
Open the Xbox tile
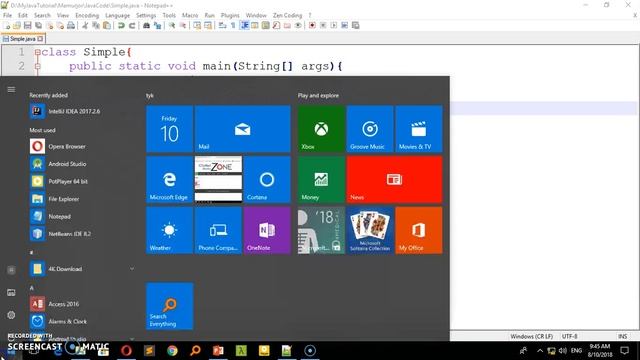[321, 129]
